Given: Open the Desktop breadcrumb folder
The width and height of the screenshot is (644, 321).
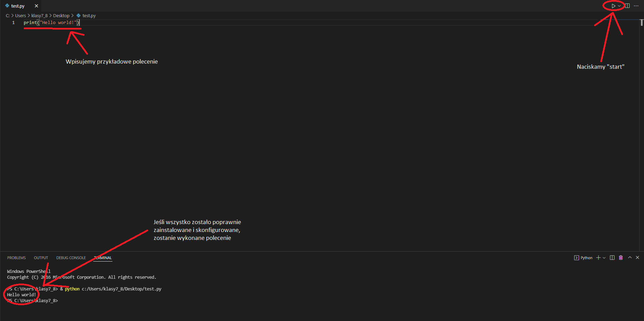Looking at the screenshot, I should 61,15.
